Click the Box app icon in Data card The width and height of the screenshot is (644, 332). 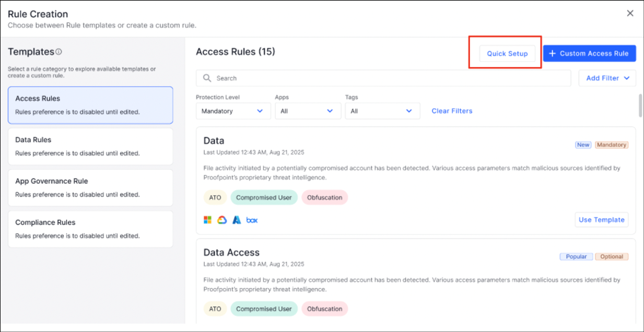pyautogui.click(x=252, y=220)
